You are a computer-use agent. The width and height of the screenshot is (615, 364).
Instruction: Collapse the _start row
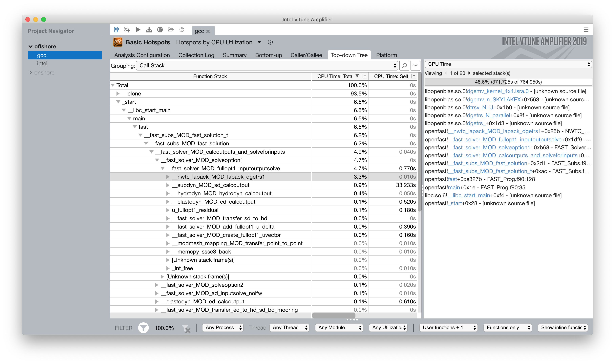click(118, 102)
